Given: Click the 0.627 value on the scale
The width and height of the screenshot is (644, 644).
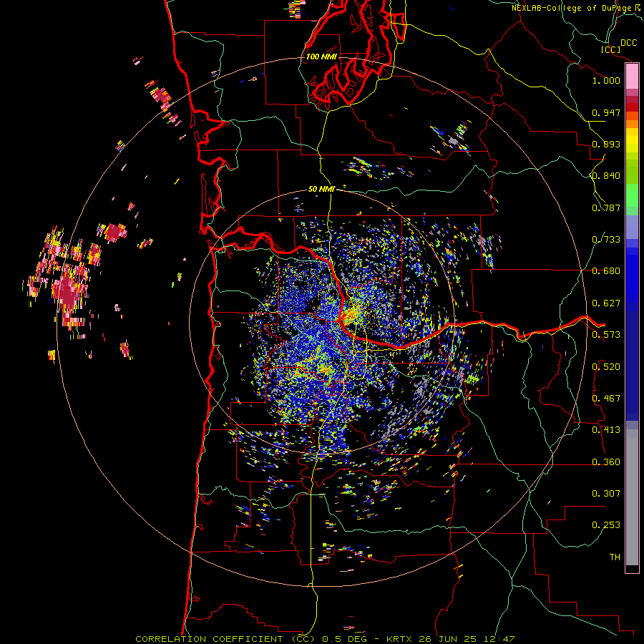Looking at the screenshot, I should point(606,303).
